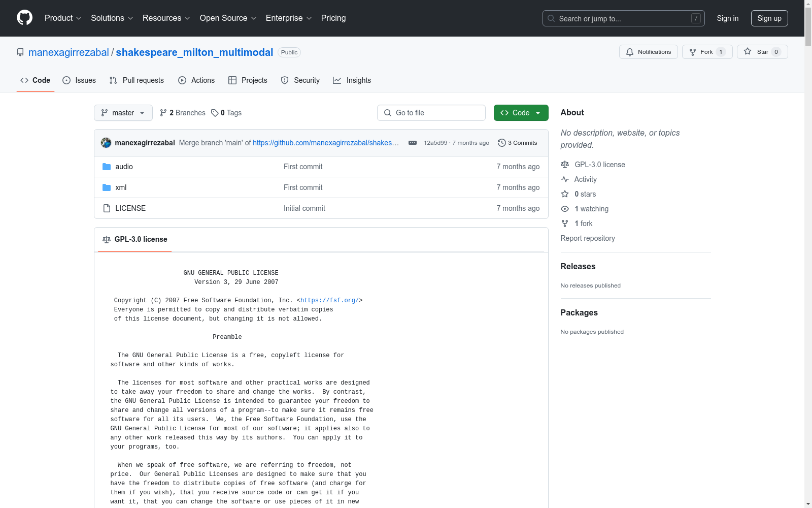Go to the Pricing page
The height and width of the screenshot is (508, 812).
[x=333, y=18]
